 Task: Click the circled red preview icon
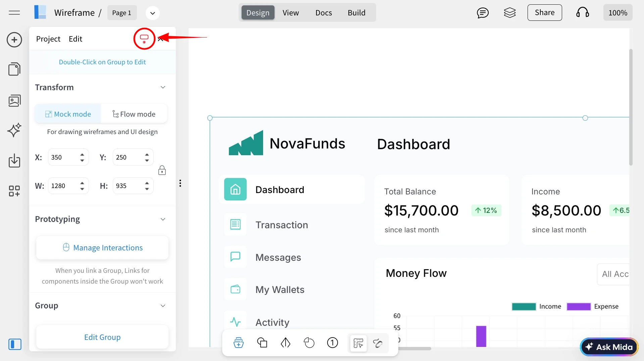144,39
